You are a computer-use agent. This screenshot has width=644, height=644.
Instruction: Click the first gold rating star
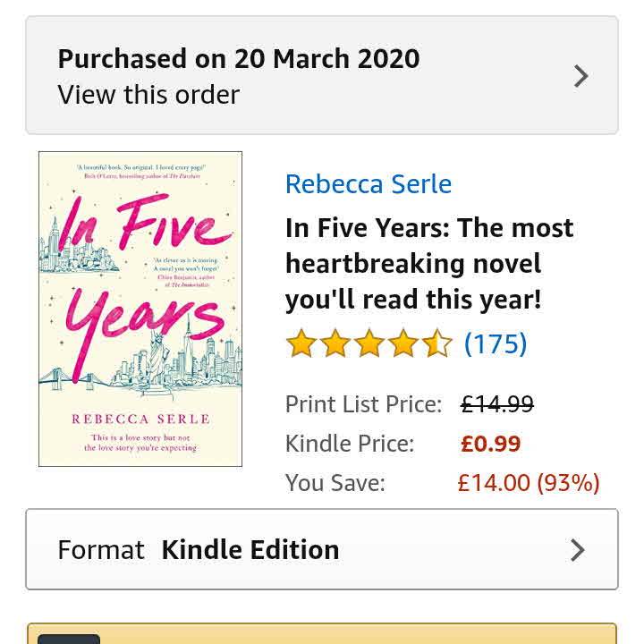point(301,344)
